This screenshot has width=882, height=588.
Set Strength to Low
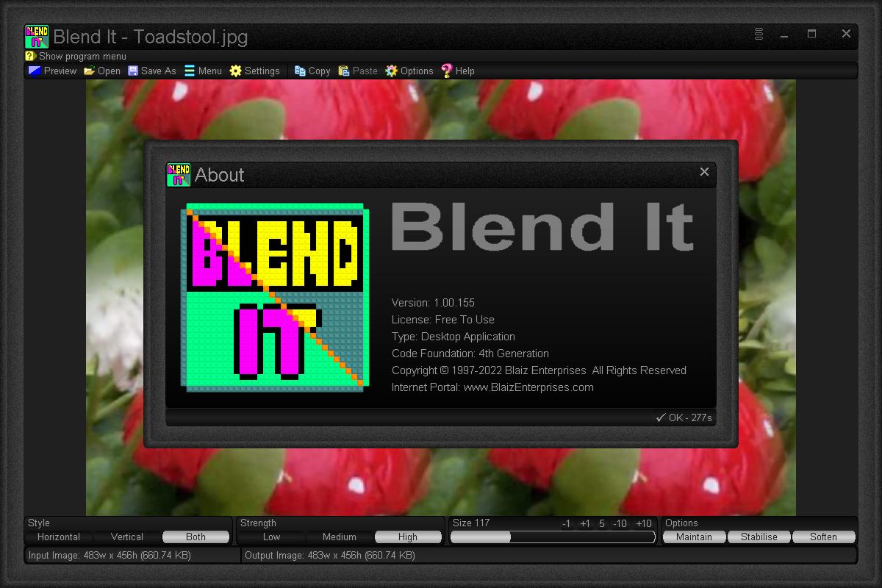(272, 537)
